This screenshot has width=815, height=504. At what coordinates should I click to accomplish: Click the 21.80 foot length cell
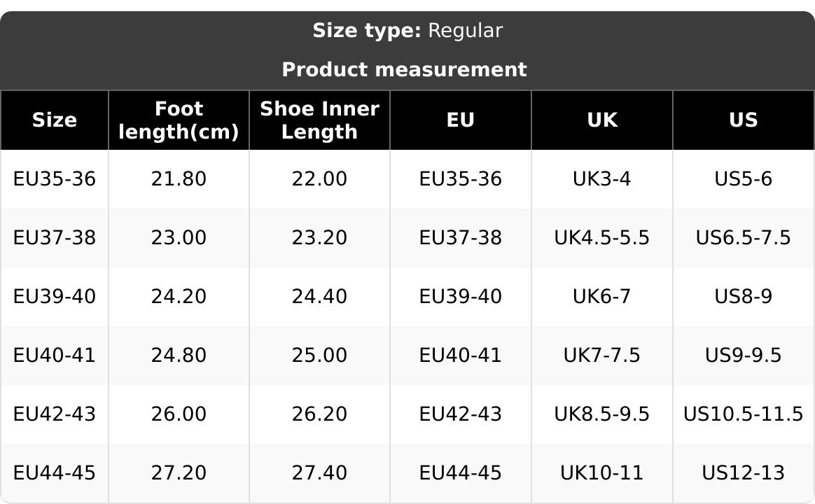[179, 179]
